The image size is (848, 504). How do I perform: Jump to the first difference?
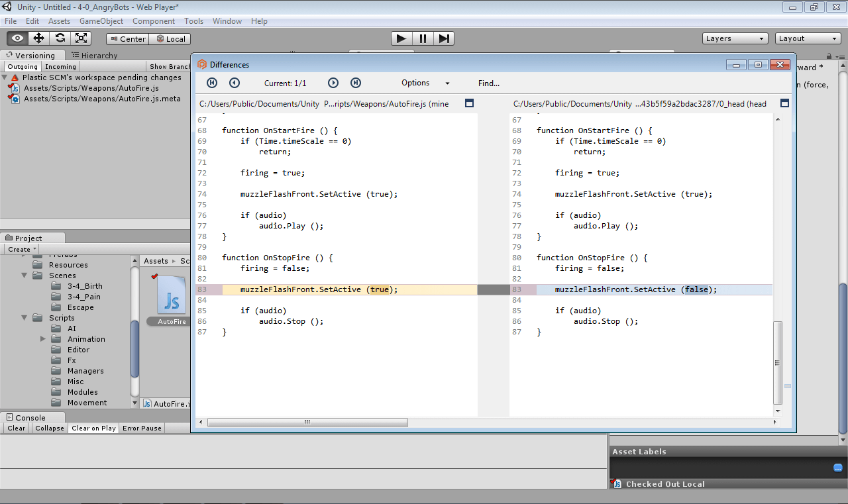coord(212,83)
